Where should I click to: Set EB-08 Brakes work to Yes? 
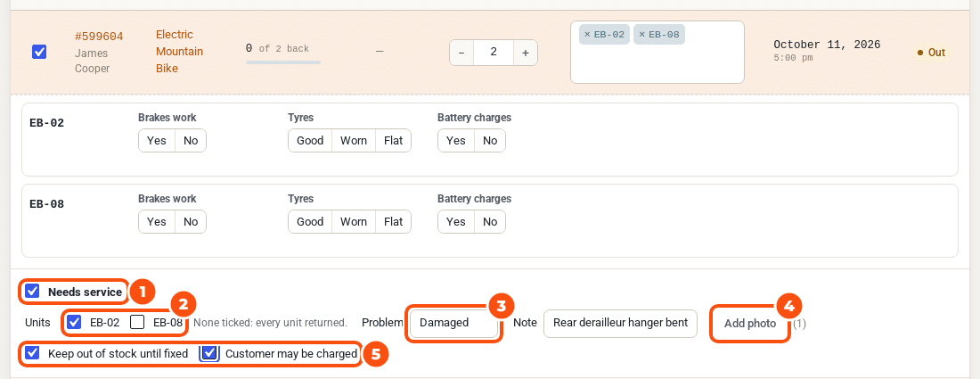pyautogui.click(x=156, y=222)
